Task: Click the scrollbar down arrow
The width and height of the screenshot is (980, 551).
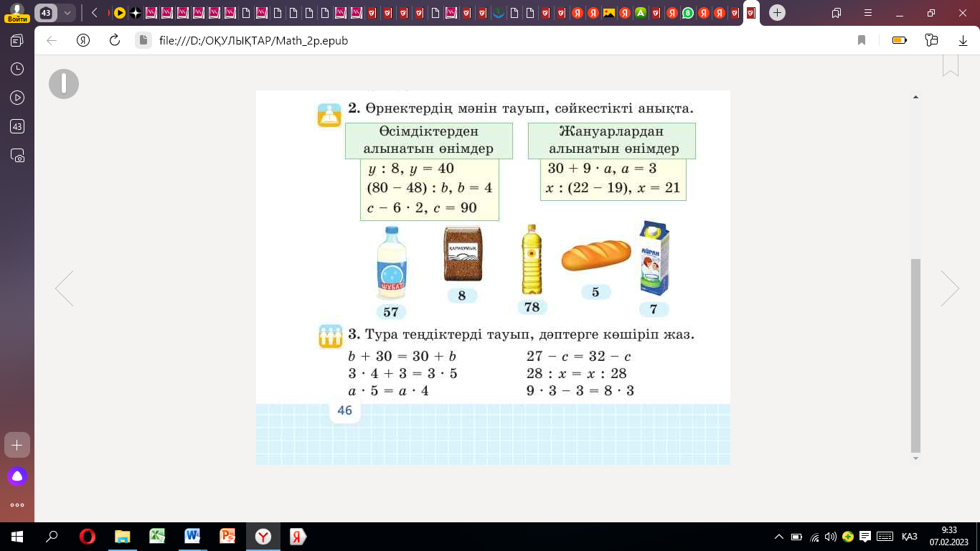Action: pyautogui.click(x=915, y=458)
